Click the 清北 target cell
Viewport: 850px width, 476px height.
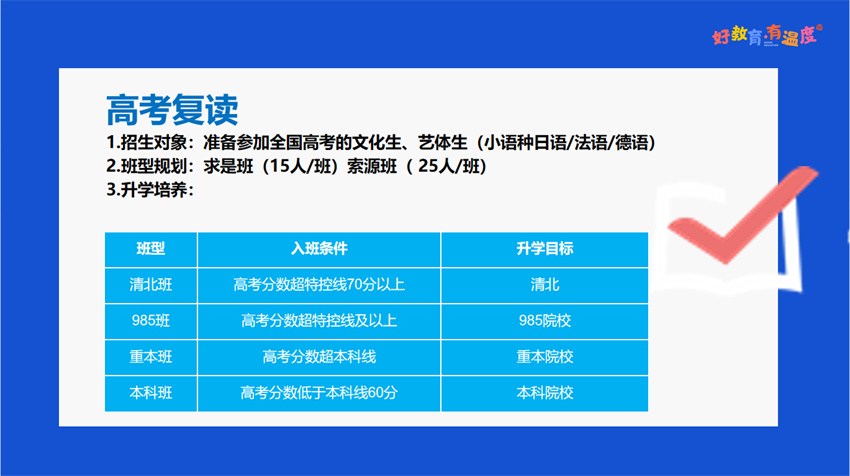coord(544,285)
